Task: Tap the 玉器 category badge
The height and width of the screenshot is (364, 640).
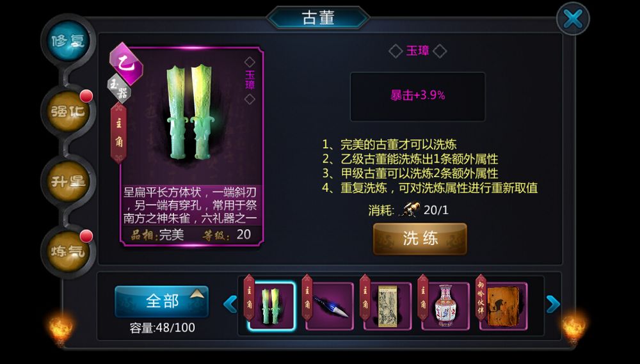Action: [x=119, y=88]
